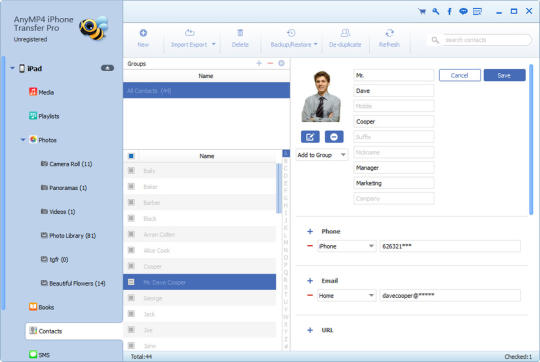Click the first name field Dave

(394, 91)
